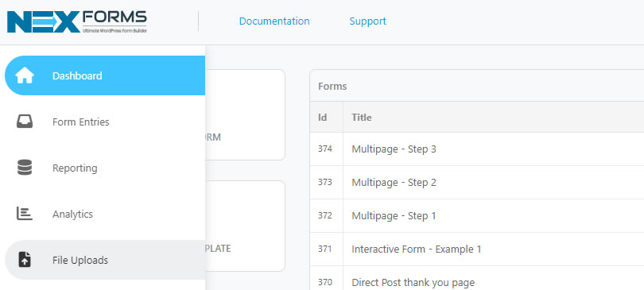Go to the Reporting section
644x290 pixels.
coord(105,168)
